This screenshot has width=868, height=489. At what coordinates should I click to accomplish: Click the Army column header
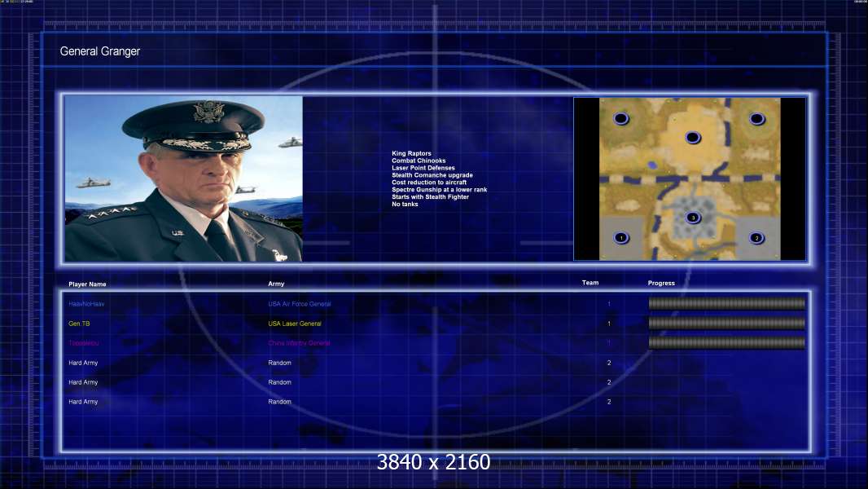pyautogui.click(x=276, y=284)
